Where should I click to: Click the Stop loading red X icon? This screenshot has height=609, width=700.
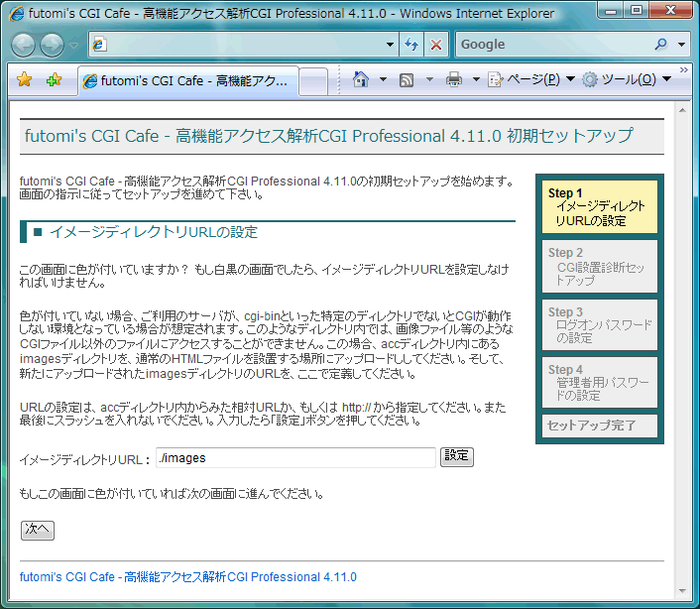[435, 45]
